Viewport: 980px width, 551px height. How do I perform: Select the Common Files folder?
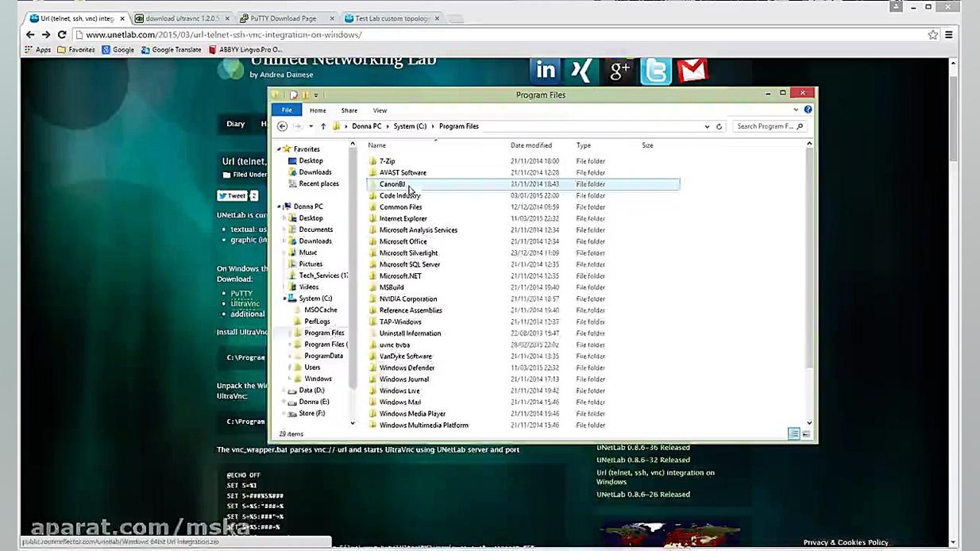click(400, 207)
